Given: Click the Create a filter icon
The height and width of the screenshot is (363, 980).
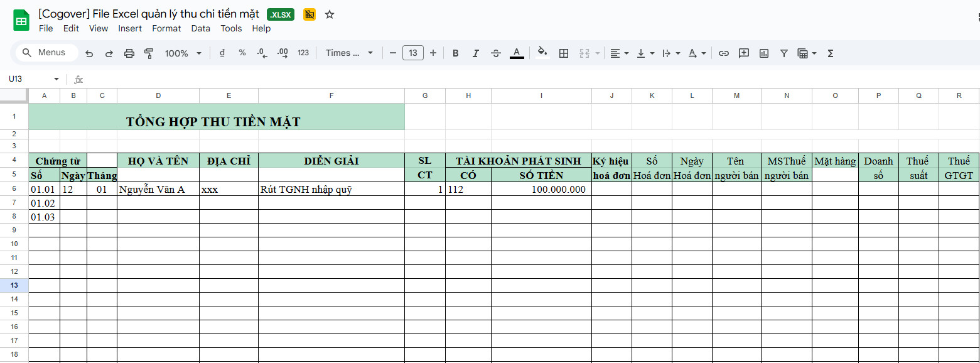Looking at the screenshot, I should pos(784,53).
